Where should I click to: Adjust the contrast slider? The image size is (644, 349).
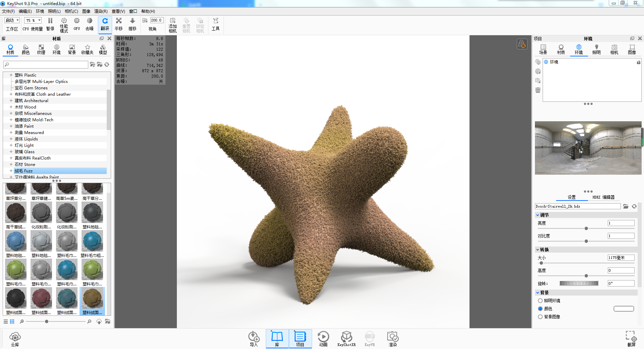(x=586, y=241)
